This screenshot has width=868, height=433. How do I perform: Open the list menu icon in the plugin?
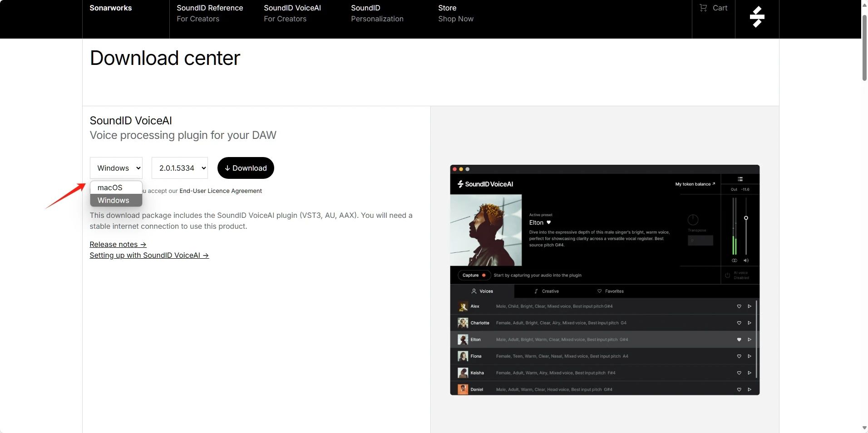pyautogui.click(x=740, y=179)
